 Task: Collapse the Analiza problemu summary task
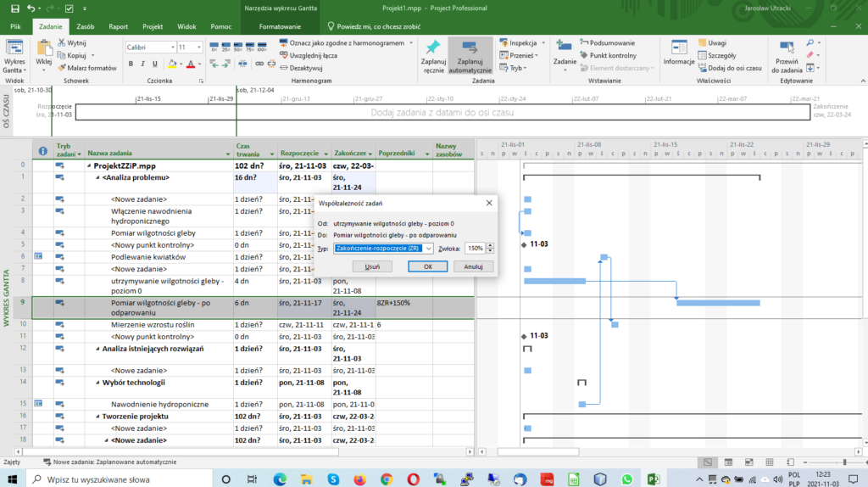[x=97, y=178]
